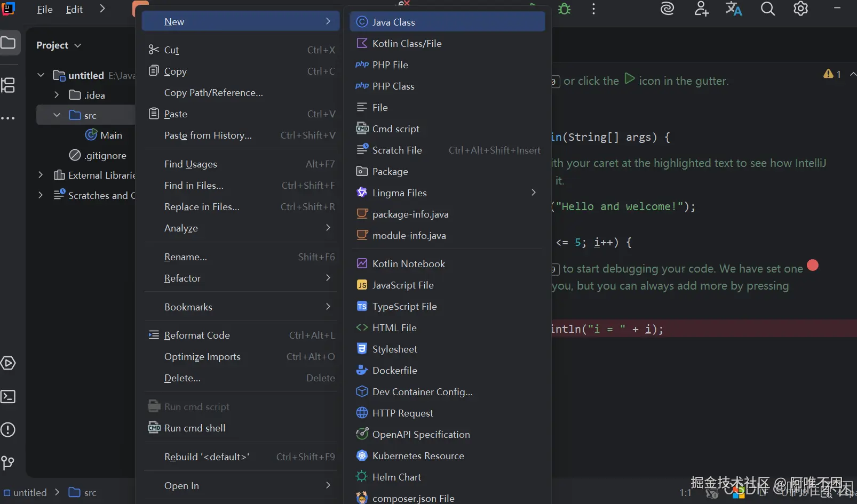This screenshot has width=857, height=504.
Task: Create a new Kubernetes Resource
Action: tap(447, 456)
